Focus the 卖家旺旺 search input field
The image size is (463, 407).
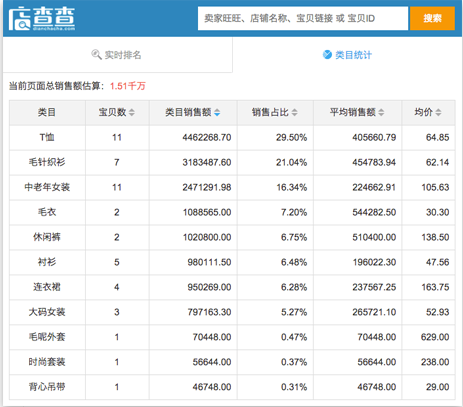[303, 18]
